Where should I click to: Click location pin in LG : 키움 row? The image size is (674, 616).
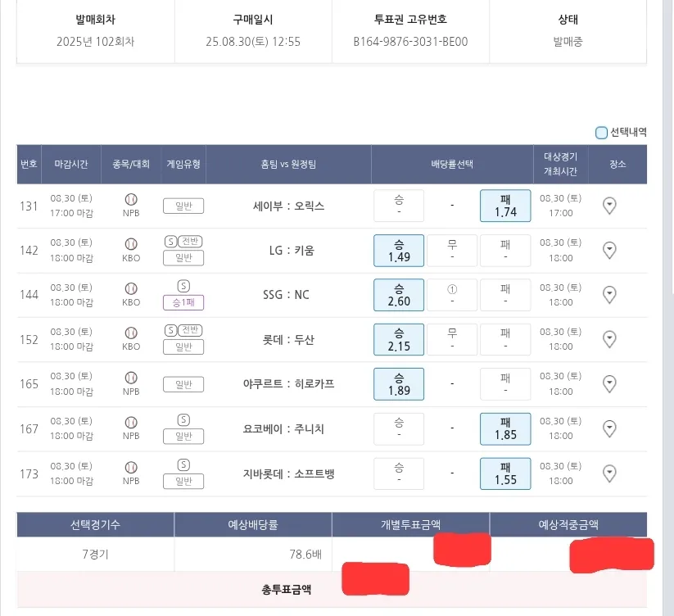pyautogui.click(x=609, y=250)
